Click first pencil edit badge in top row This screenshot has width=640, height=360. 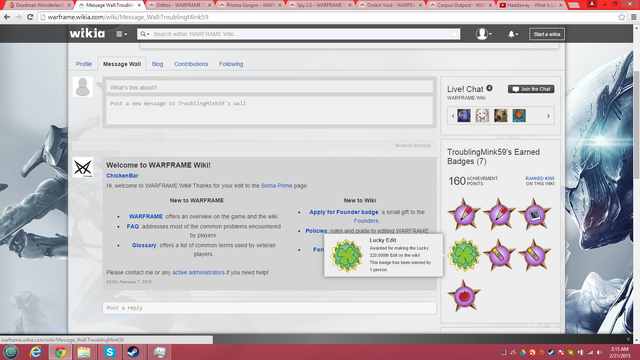click(x=464, y=215)
